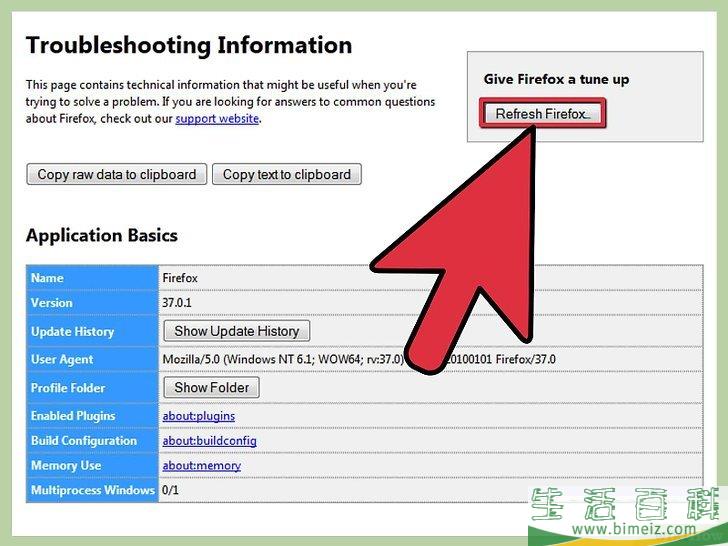Image resolution: width=728 pixels, height=546 pixels.
Task: Click the Refresh Firefox button
Action: 542,113
